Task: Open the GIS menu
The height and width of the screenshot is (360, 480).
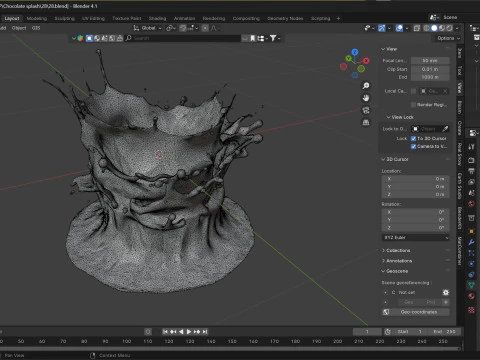Action: tap(36, 28)
